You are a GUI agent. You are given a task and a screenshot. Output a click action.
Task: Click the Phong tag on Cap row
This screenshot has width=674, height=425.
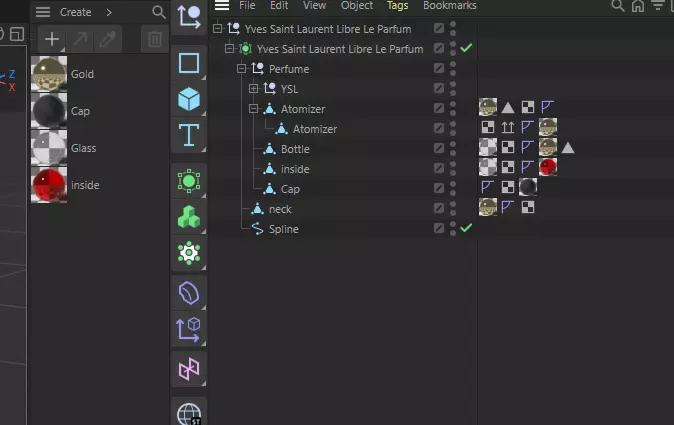point(487,187)
